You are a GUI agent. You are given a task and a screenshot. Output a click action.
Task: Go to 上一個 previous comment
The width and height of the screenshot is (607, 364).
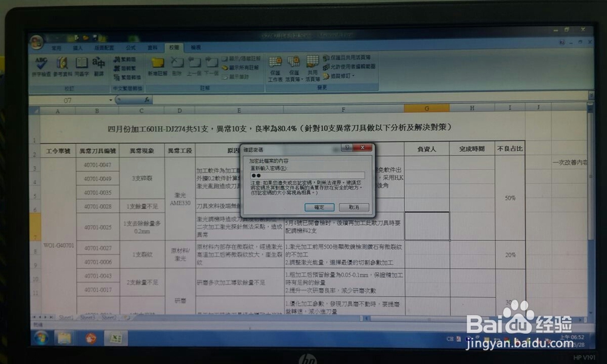[x=194, y=66]
